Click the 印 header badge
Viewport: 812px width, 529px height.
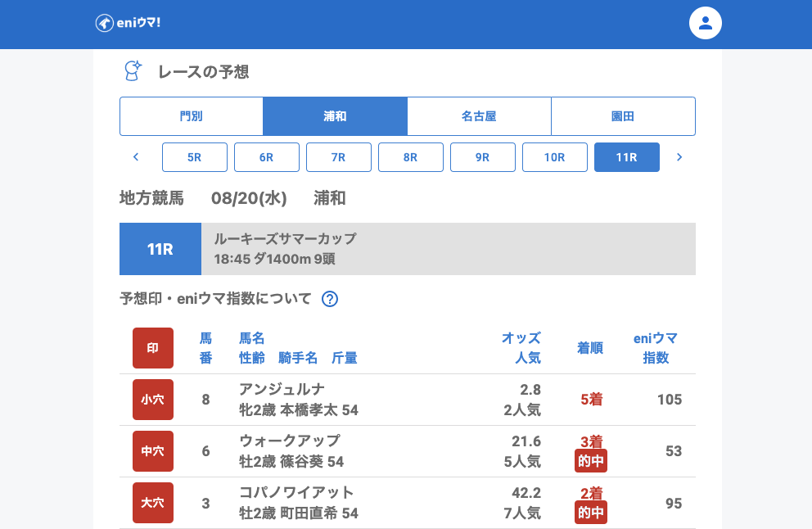click(153, 348)
